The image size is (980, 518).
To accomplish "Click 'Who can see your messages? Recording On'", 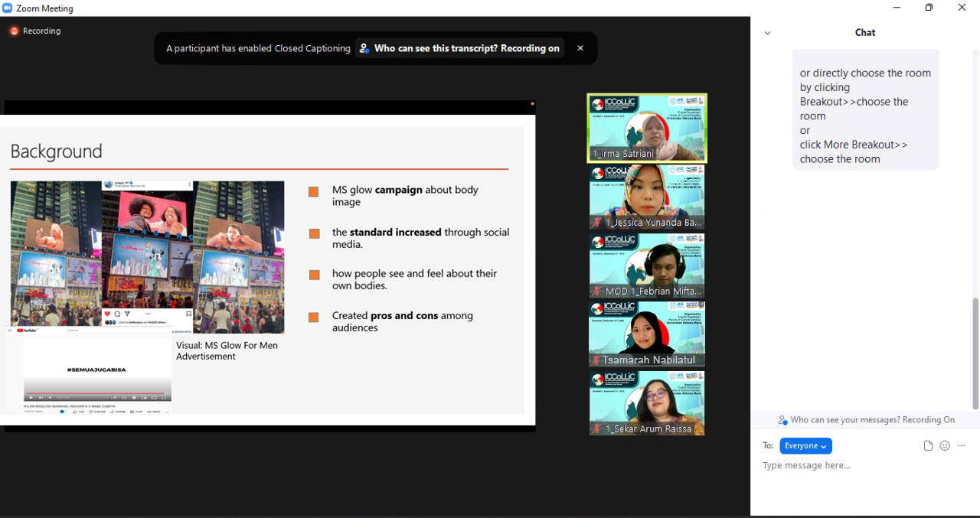I will pos(872,420).
